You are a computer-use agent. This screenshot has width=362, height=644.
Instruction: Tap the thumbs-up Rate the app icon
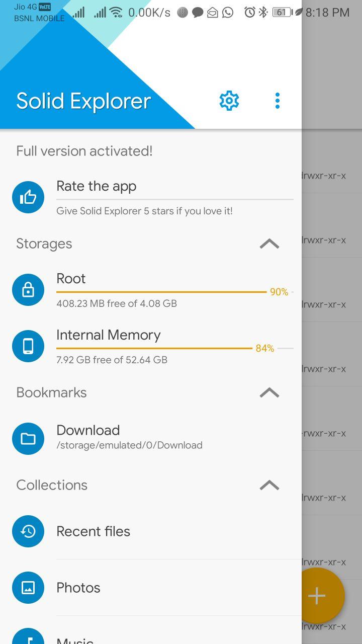28,197
